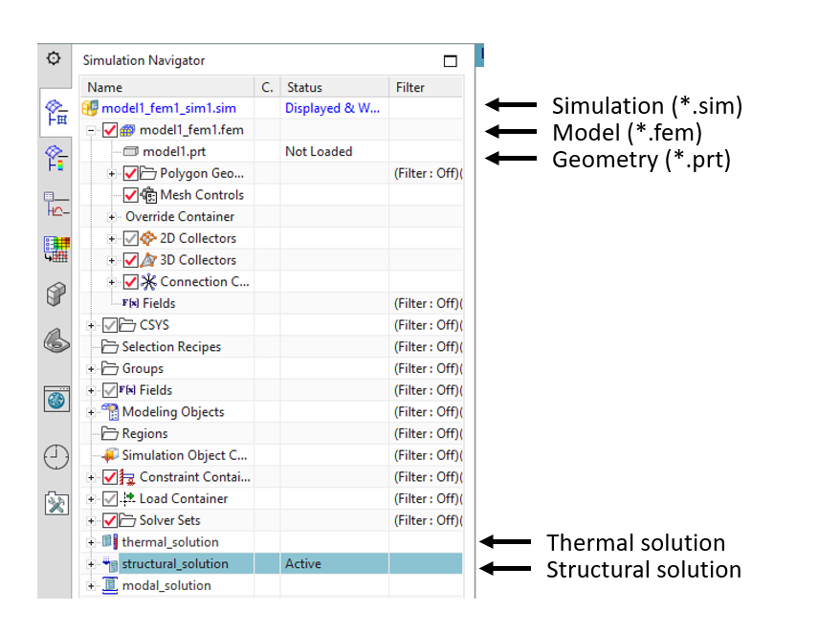Screen dimensions: 840x633
Task: Open the Post Processing Navigator sidebar icon
Action: pos(56,158)
